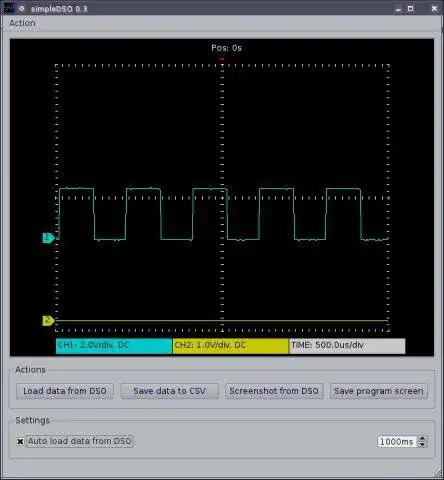Viewport: 444px width, 480px height.
Task: Click Save program screen button
Action: tap(379, 391)
